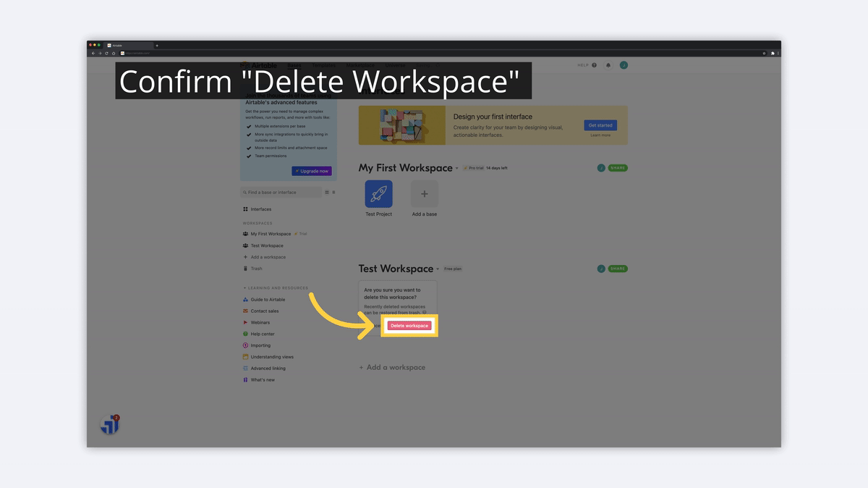Open Understanding views resource
Image resolution: width=868 pixels, height=488 pixels.
pos(268,357)
